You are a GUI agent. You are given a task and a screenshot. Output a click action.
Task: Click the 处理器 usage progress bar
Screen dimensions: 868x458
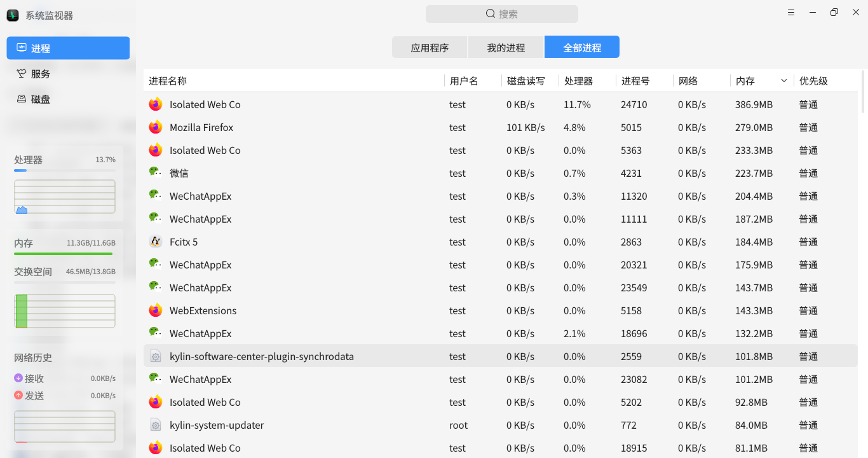pyautogui.click(x=65, y=170)
